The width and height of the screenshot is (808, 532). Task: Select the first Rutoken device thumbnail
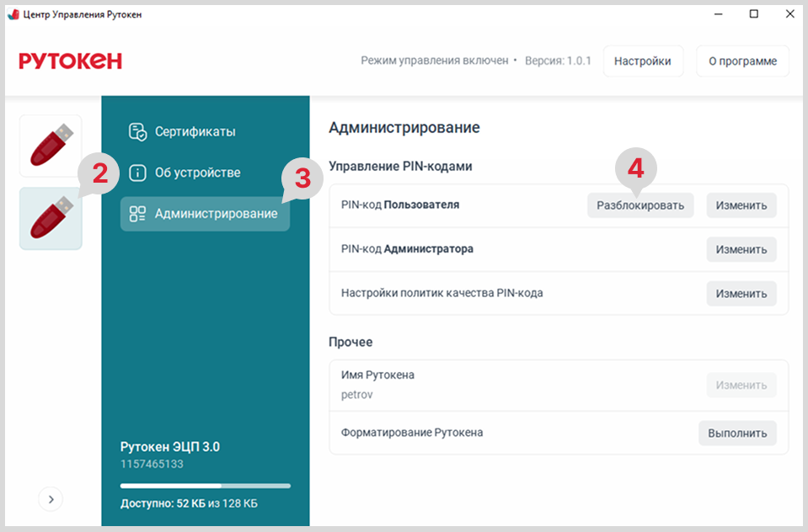click(x=51, y=146)
